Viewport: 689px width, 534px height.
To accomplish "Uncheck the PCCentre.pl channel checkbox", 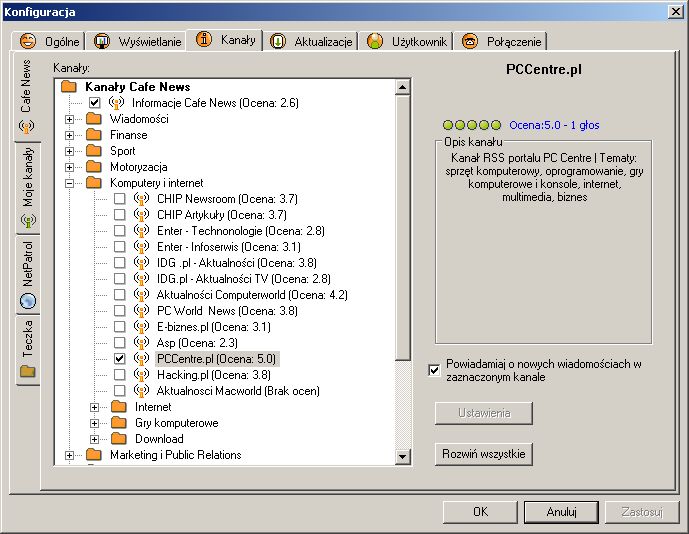I will [119, 359].
